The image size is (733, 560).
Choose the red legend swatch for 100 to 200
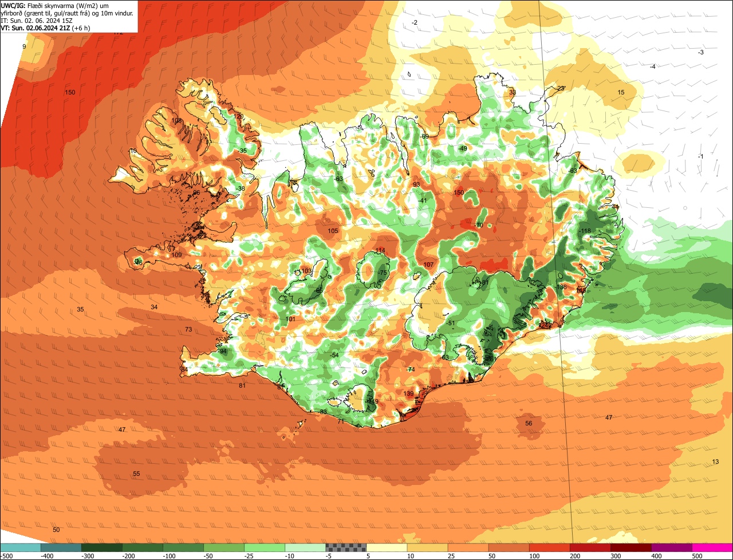click(549, 547)
